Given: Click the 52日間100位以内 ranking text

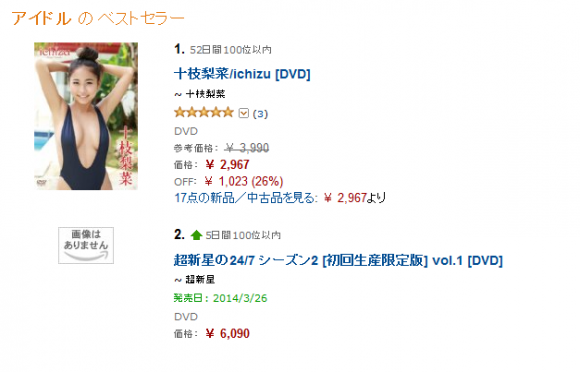Looking at the screenshot, I should coord(231,50).
